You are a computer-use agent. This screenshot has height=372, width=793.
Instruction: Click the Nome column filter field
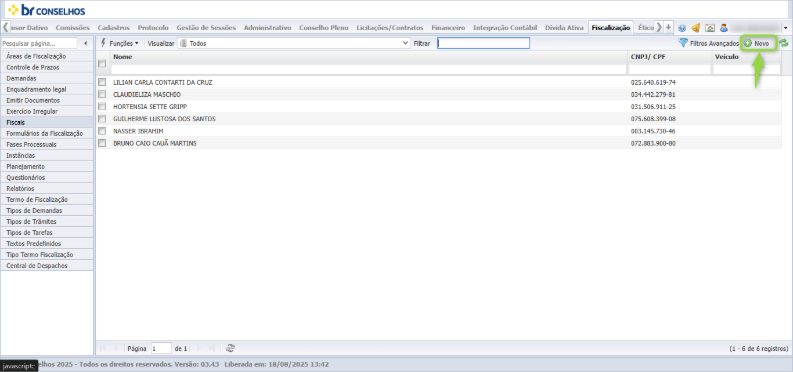[x=368, y=69]
